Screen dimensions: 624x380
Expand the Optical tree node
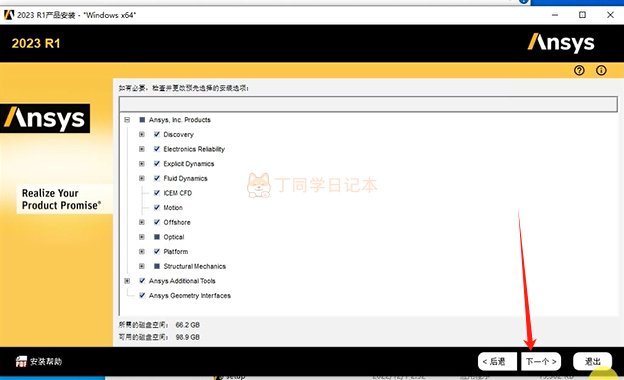click(x=142, y=237)
